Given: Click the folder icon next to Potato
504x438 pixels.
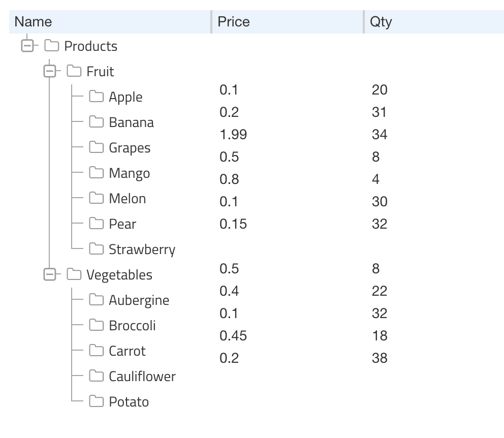Looking at the screenshot, I should [x=96, y=401].
